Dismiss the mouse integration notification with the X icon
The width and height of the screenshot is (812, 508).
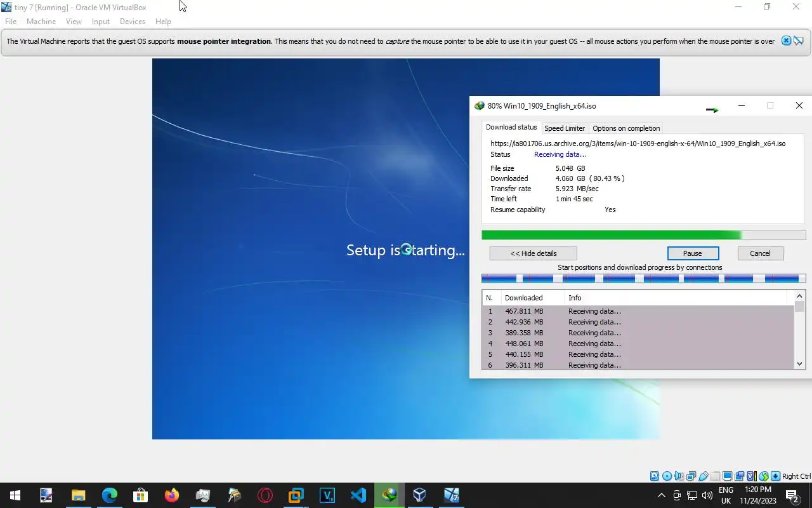[x=786, y=41]
